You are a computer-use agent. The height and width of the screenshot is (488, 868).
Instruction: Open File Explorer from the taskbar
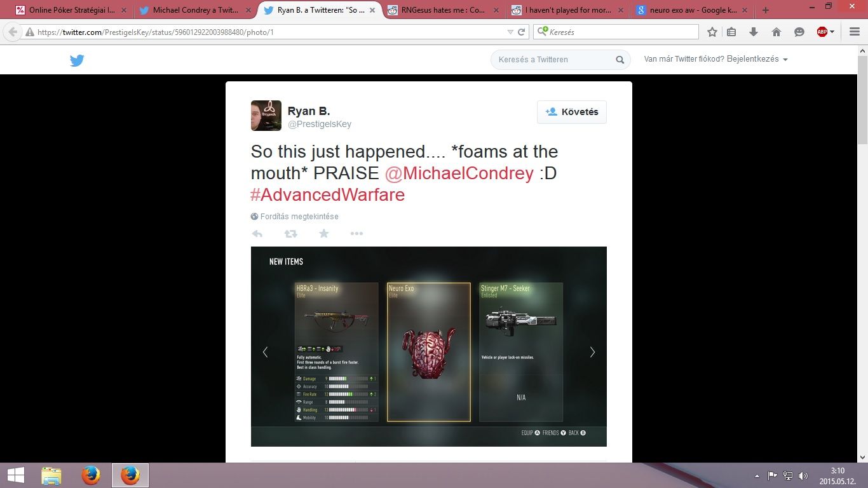51,475
